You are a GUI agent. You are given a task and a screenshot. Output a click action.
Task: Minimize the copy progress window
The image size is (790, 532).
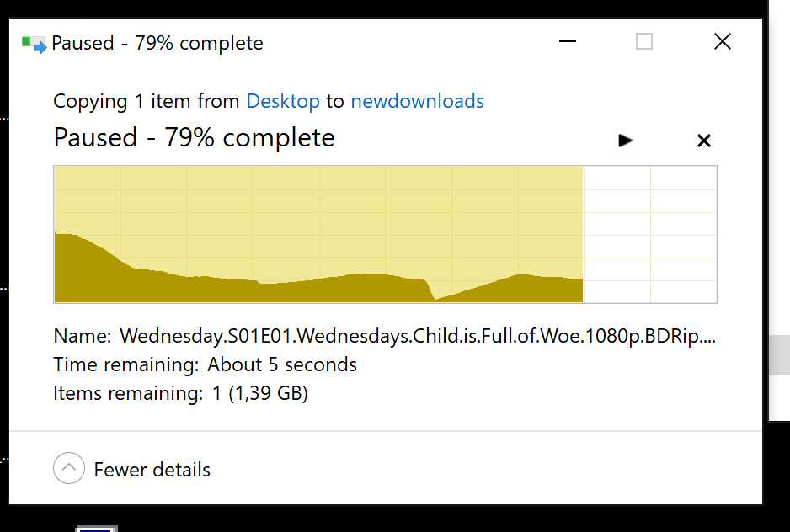pos(568,41)
